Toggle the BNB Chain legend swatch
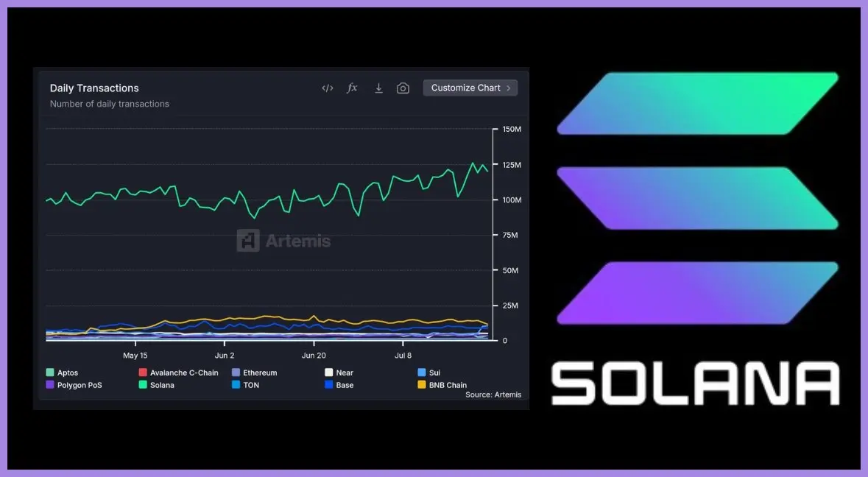 coord(422,384)
